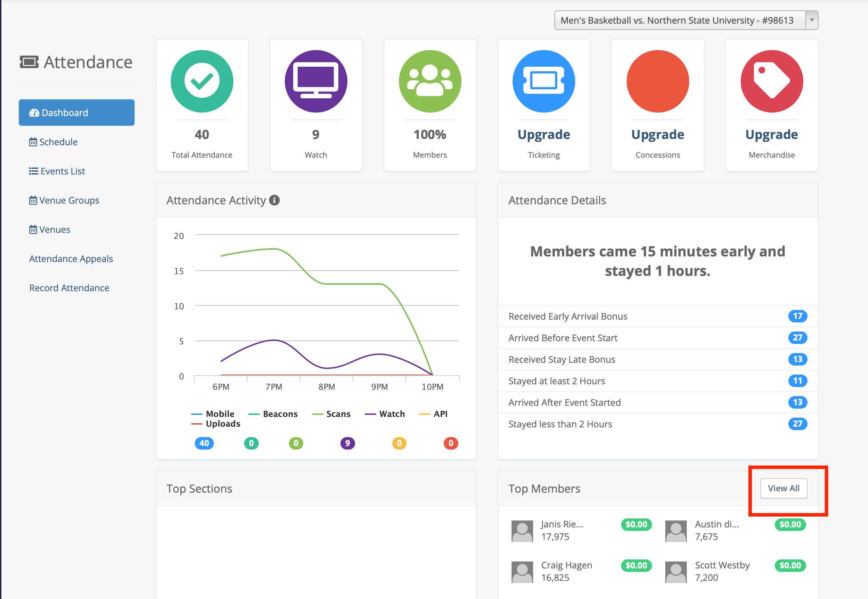This screenshot has width=868, height=599.
Task: Click the green Total Attendance checkmark icon
Action: click(202, 81)
